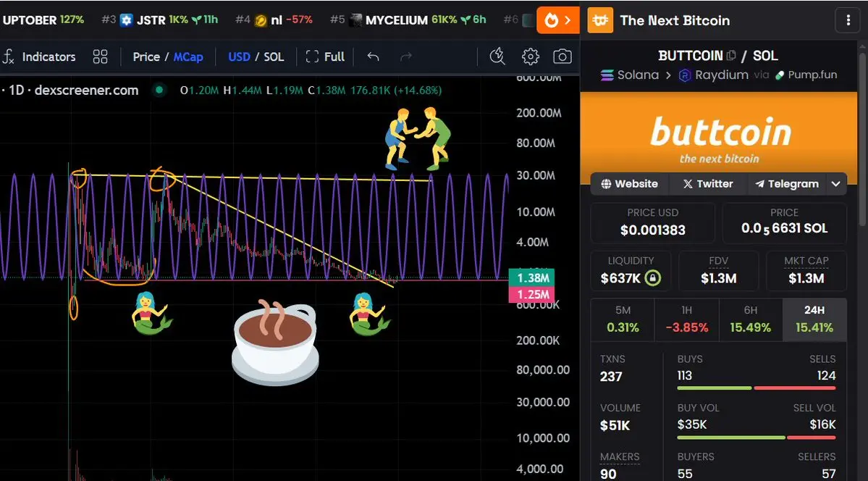Click the 1.38M price label
Viewport: 868px width, 481px height.
pyautogui.click(x=531, y=278)
